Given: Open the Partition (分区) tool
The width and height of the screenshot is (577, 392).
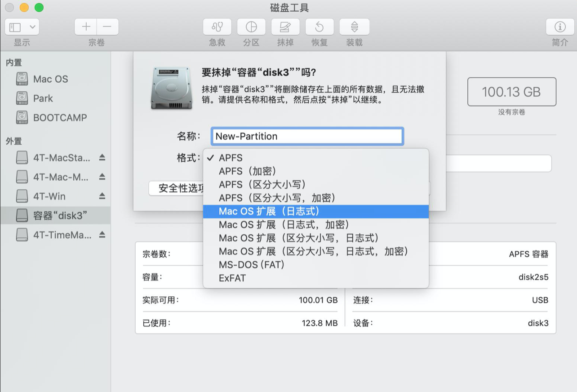Looking at the screenshot, I should click(251, 27).
